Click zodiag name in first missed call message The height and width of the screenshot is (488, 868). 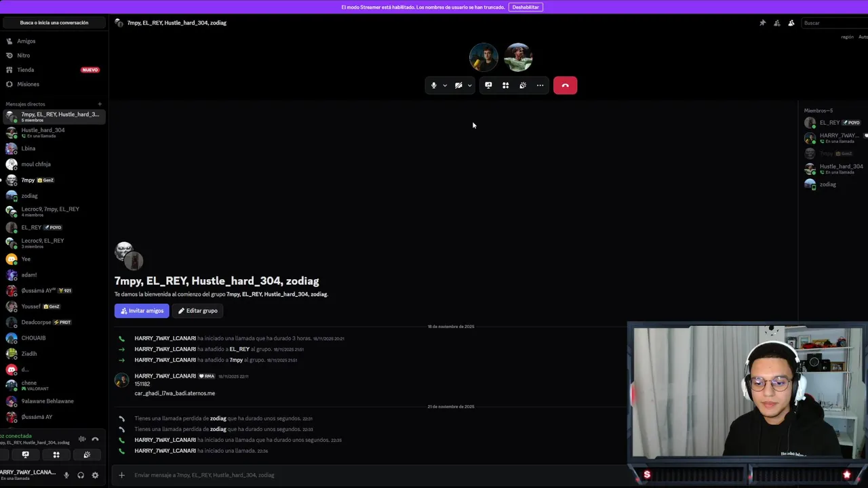[218, 418]
